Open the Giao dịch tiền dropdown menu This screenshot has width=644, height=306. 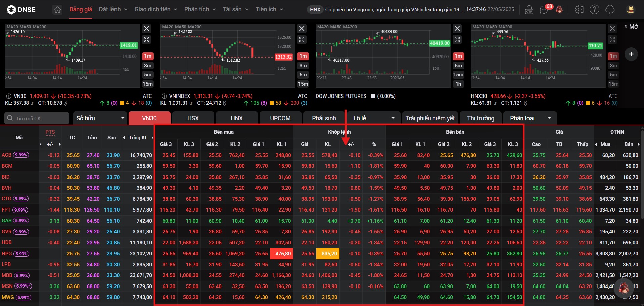[x=156, y=9]
